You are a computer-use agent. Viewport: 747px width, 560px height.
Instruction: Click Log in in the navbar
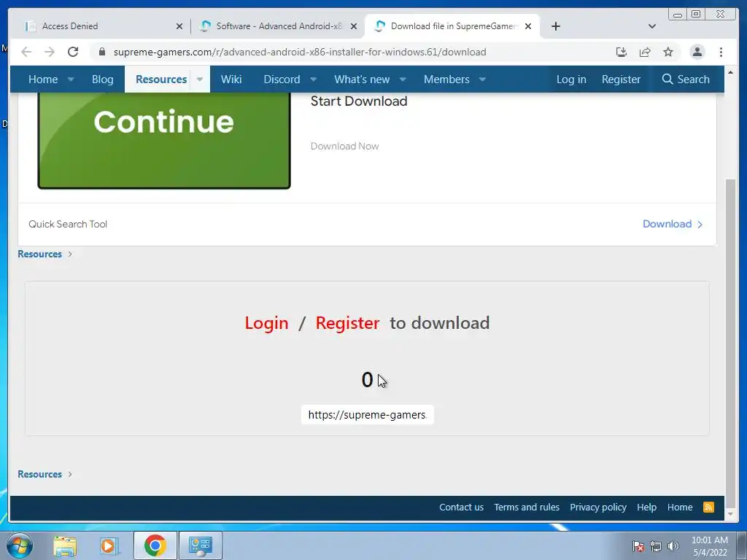(x=571, y=79)
